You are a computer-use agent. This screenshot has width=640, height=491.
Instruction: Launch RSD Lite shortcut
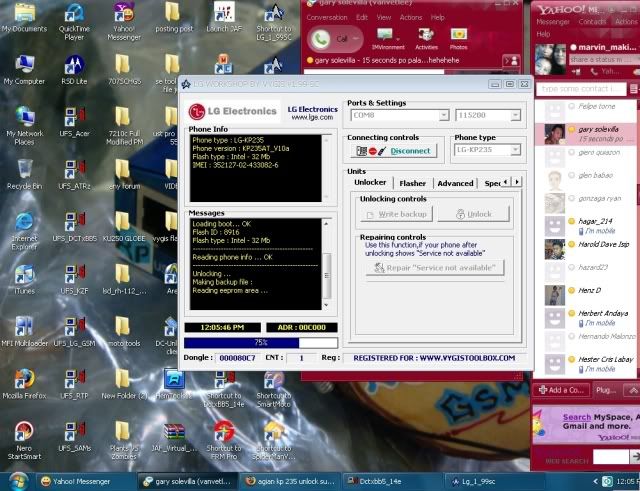[x=74, y=69]
